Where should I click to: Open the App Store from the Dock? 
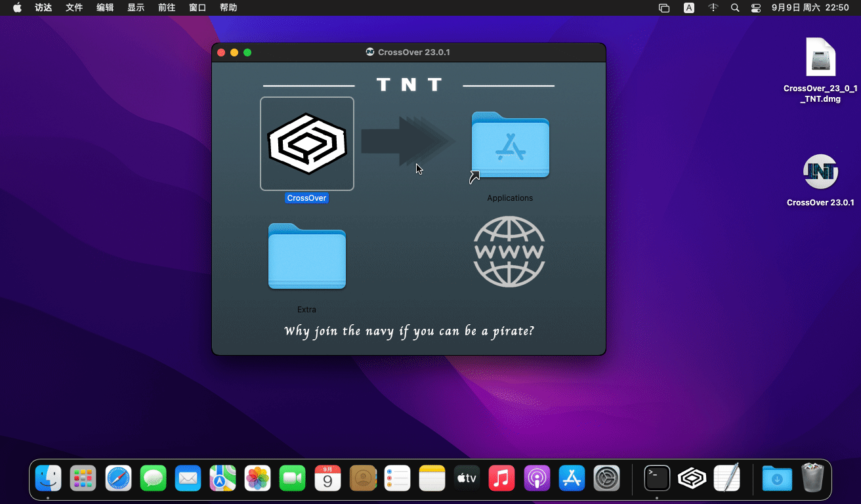(x=572, y=478)
